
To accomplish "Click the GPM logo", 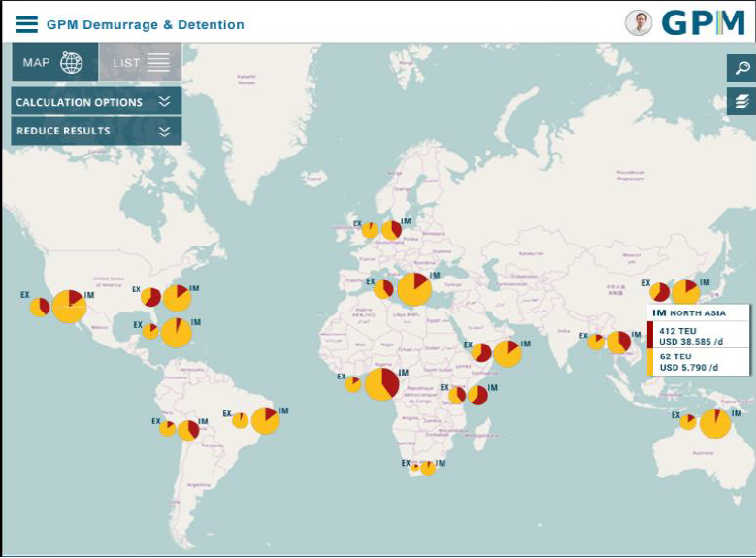I will (704, 22).
